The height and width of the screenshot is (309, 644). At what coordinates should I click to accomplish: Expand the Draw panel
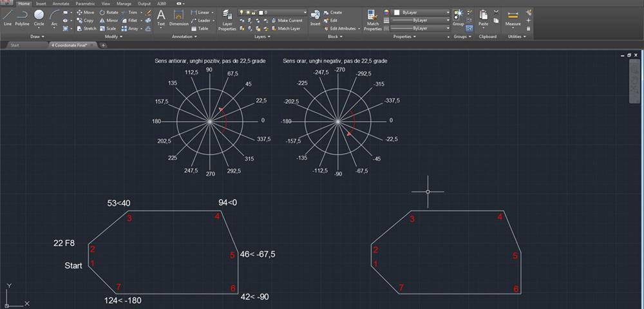point(37,37)
